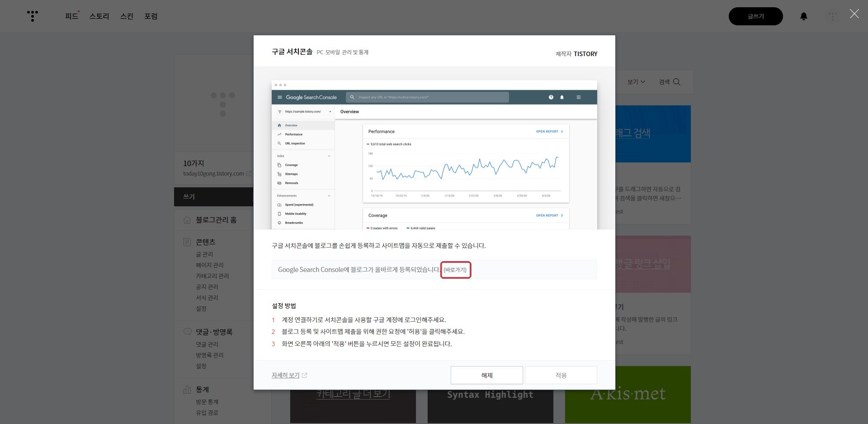Open 서식 관리 in sidebar

coord(207,298)
